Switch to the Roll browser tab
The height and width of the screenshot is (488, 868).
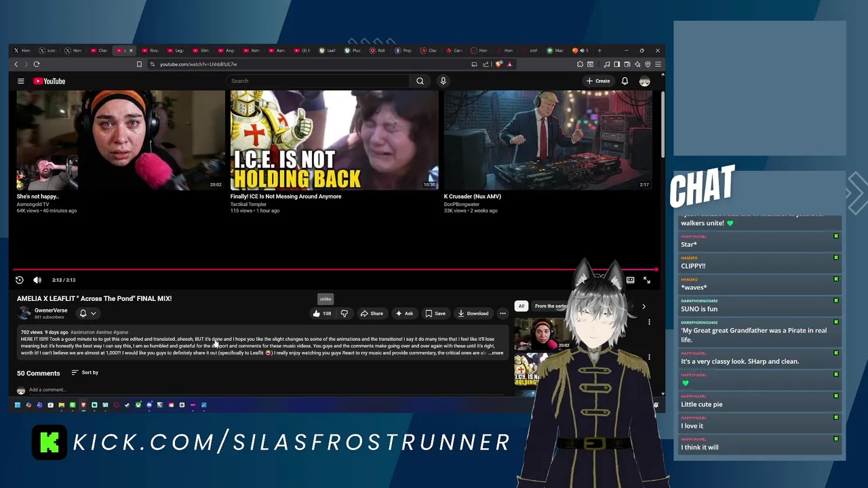[378, 50]
